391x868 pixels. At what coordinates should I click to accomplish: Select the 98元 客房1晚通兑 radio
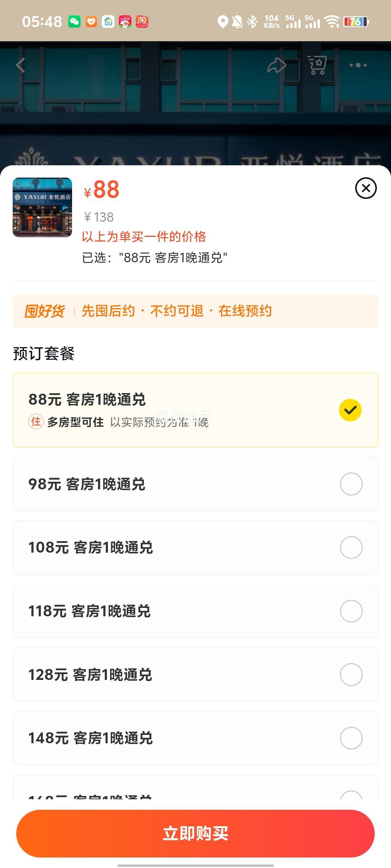click(351, 484)
